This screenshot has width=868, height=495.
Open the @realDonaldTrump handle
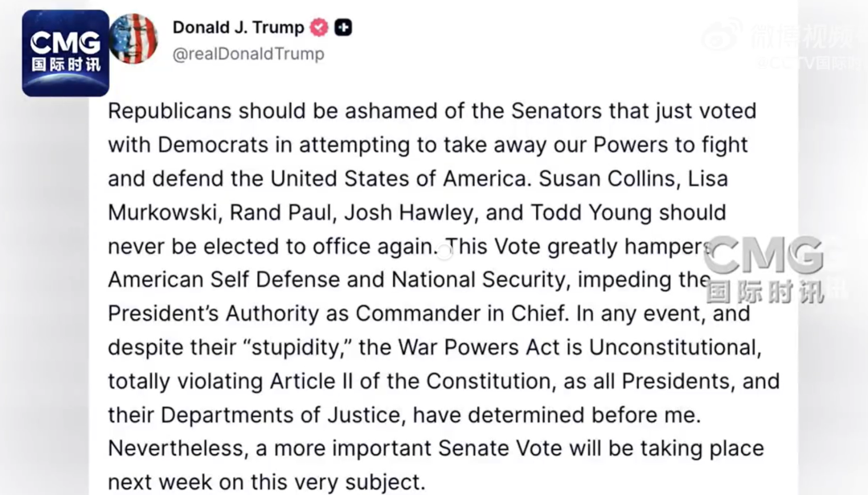[x=248, y=54]
